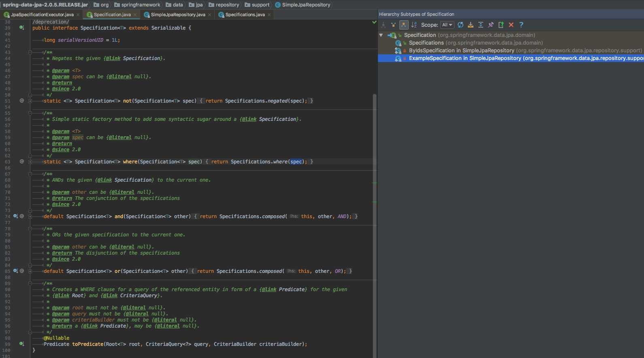Open the Scope All dropdown
The image size is (644, 358).
(447, 25)
